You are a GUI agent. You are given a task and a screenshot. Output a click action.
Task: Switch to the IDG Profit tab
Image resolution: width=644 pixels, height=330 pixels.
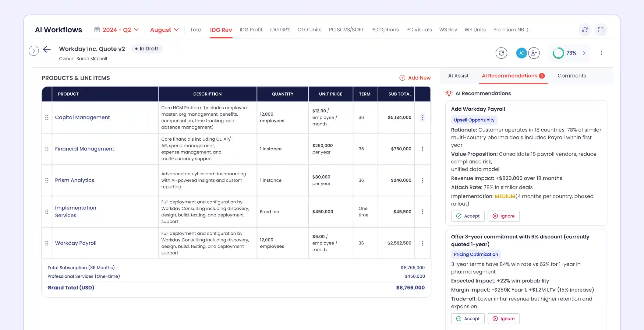[251, 30]
